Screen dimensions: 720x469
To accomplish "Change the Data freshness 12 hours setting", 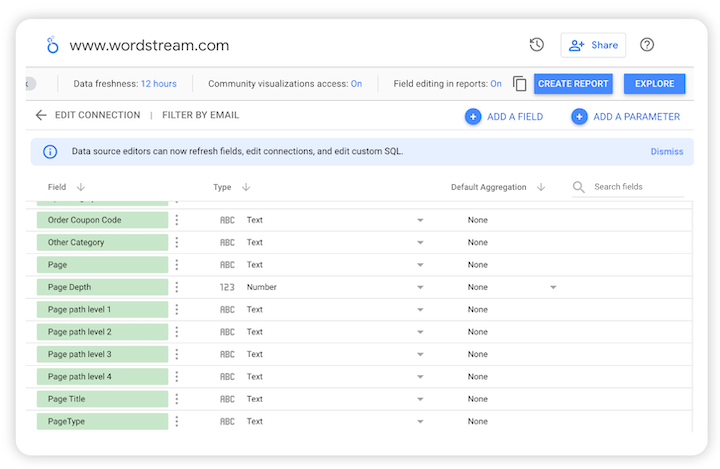I will click(158, 84).
